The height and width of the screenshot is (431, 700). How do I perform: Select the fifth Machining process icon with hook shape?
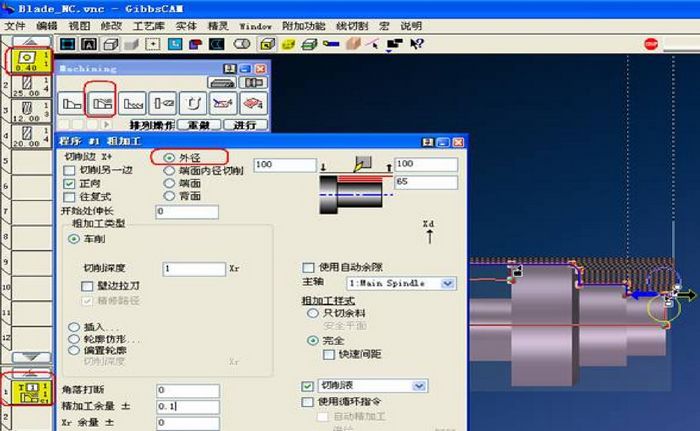coord(193,104)
